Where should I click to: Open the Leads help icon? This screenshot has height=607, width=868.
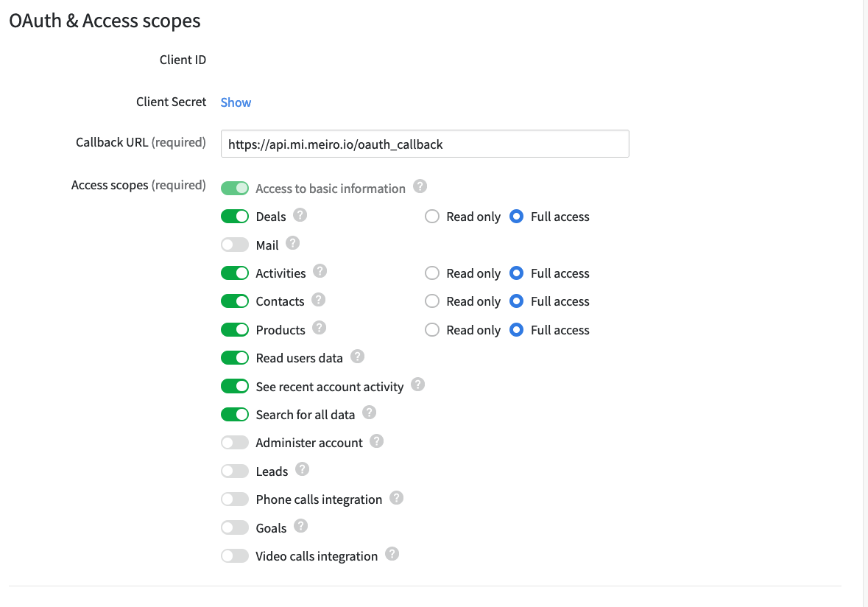tap(302, 470)
